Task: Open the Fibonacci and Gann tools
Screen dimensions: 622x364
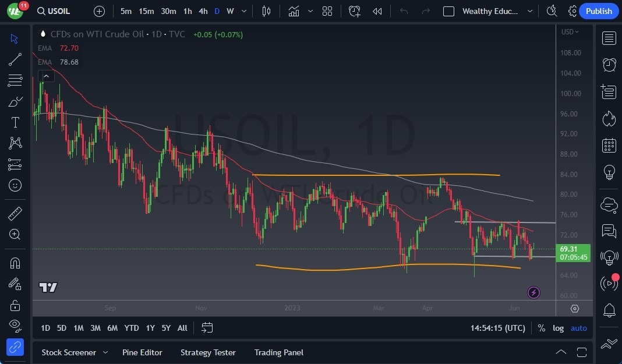Action: (x=15, y=80)
